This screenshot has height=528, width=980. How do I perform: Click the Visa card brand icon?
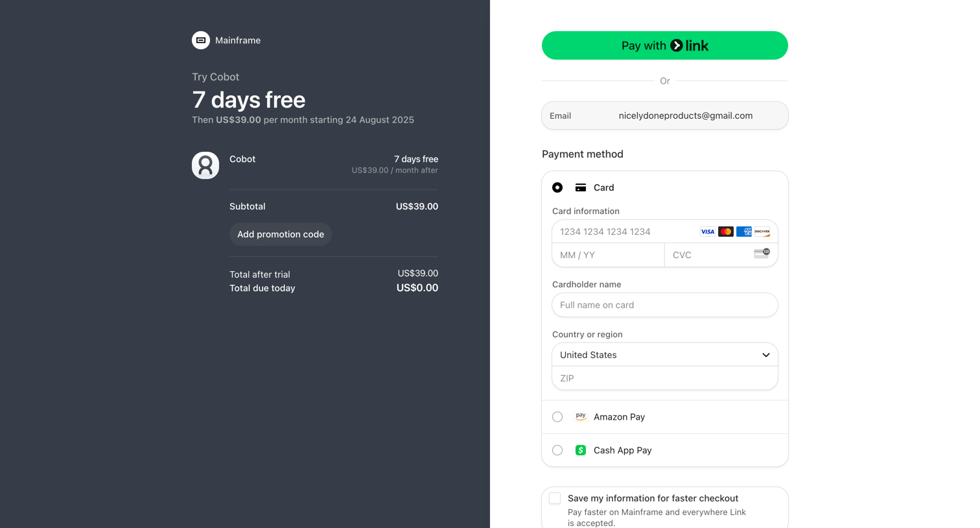pyautogui.click(x=708, y=232)
